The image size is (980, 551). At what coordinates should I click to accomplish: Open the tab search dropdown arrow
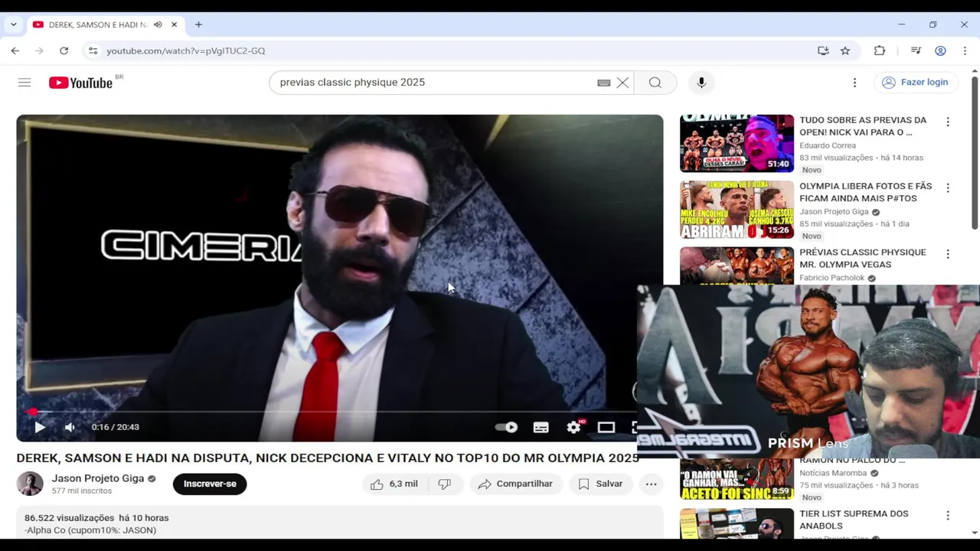[13, 24]
